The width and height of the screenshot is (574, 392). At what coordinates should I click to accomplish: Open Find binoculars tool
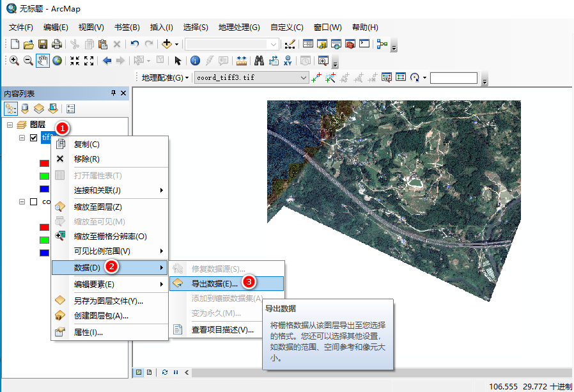point(259,61)
